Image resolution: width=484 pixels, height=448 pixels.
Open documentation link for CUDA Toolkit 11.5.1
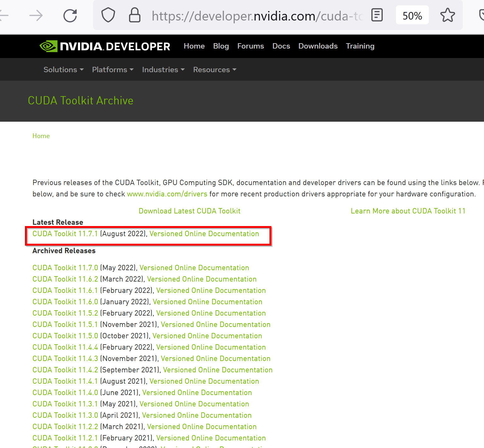(215, 324)
